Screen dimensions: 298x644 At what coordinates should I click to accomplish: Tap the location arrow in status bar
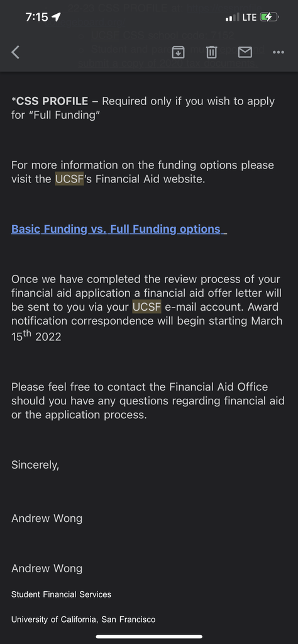(57, 17)
